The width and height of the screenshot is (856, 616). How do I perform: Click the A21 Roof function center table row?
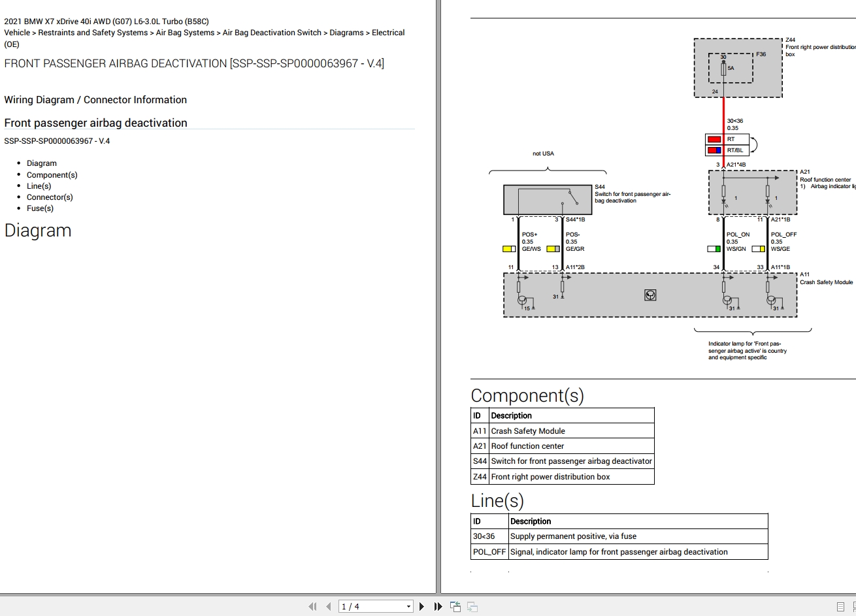click(563, 446)
